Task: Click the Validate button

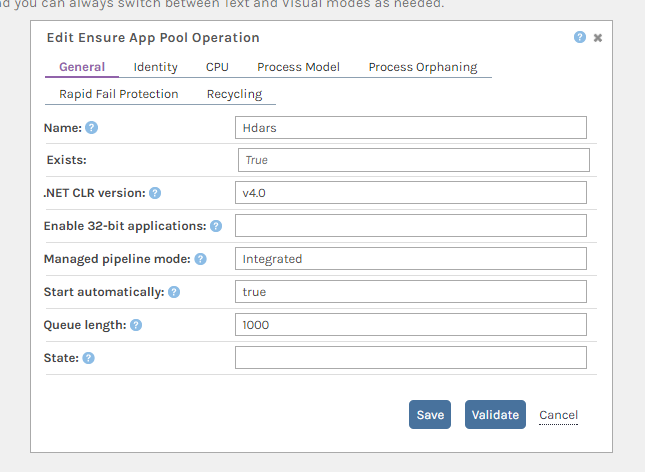Action: click(495, 415)
